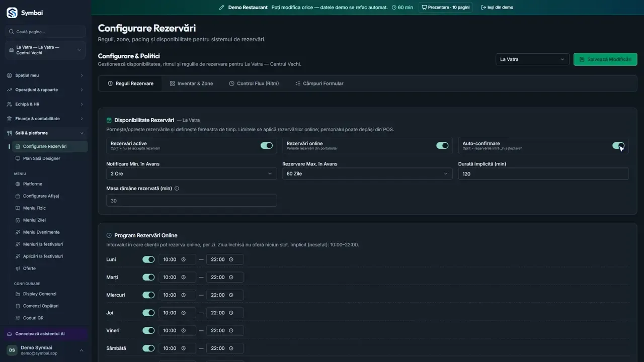Click the Meniu Fizic book icon
Viewport: 644px width, 362px height.
tap(18, 208)
